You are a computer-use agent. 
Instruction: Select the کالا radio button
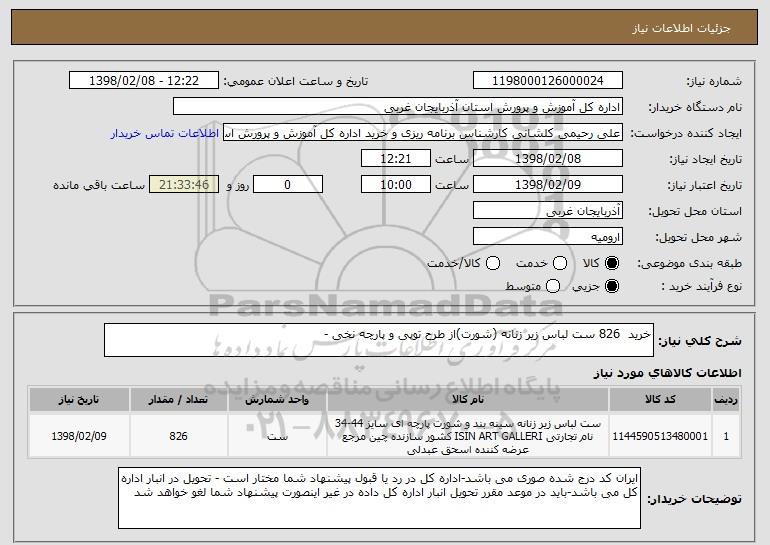point(612,263)
